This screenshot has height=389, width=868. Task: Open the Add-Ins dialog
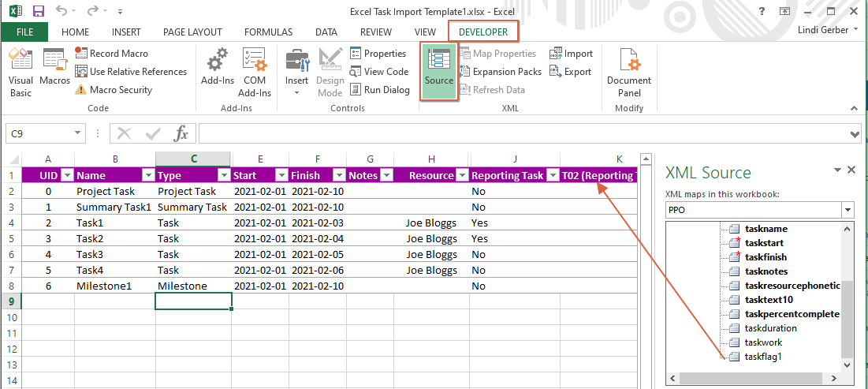point(218,68)
